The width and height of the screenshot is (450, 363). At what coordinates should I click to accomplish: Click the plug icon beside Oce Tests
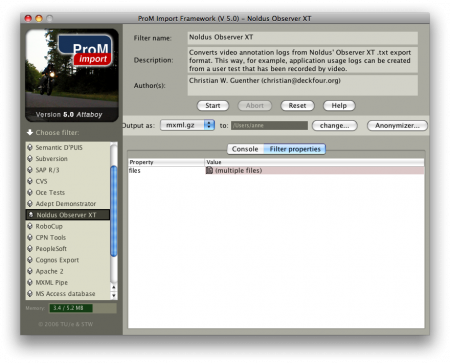click(30, 192)
